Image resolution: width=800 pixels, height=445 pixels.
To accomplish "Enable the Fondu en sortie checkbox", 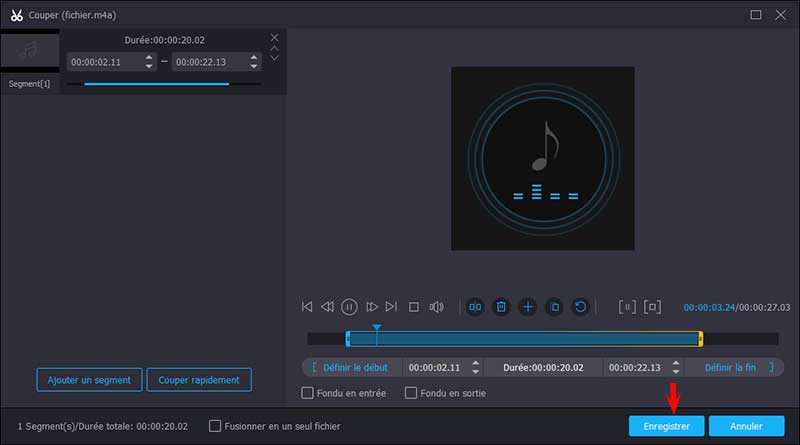I will [411, 393].
